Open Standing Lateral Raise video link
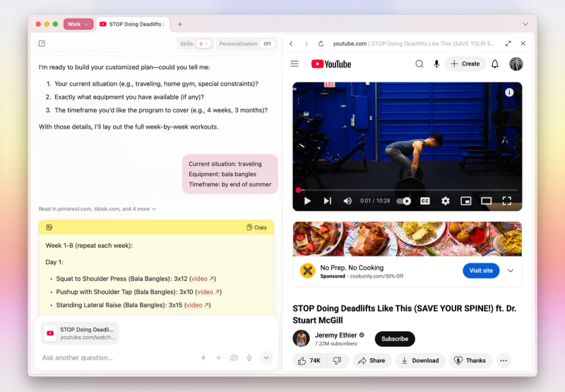 click(x=198, y=305)
